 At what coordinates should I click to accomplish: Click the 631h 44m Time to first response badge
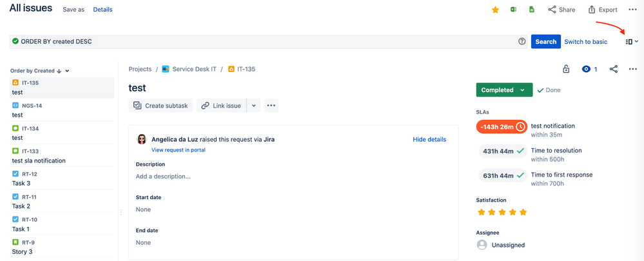[503, 176]
